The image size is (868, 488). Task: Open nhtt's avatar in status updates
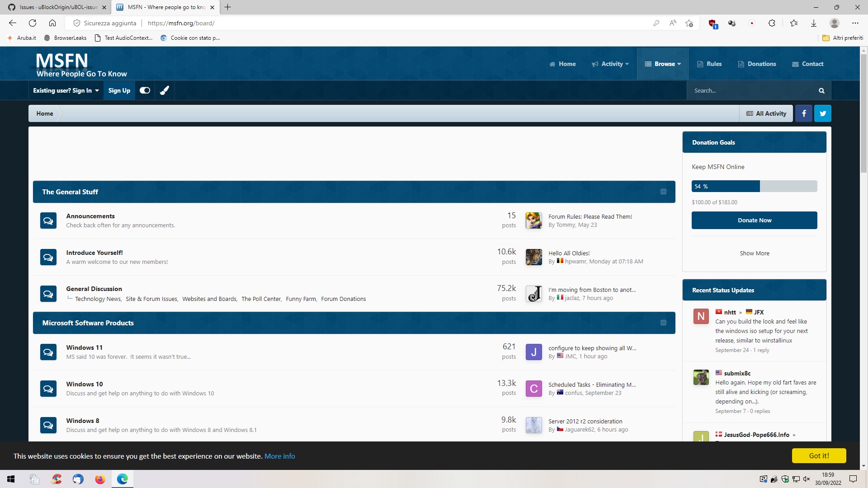point(701,316)
